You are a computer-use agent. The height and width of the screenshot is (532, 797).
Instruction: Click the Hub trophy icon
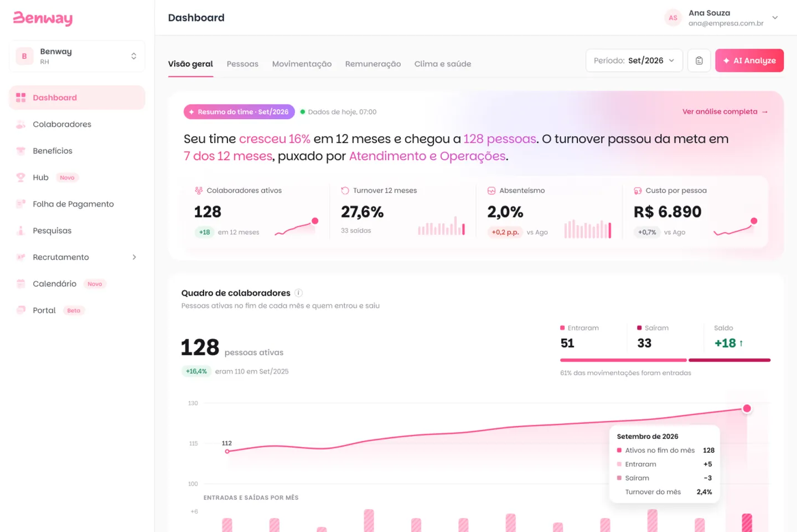(x=21, y=177)
